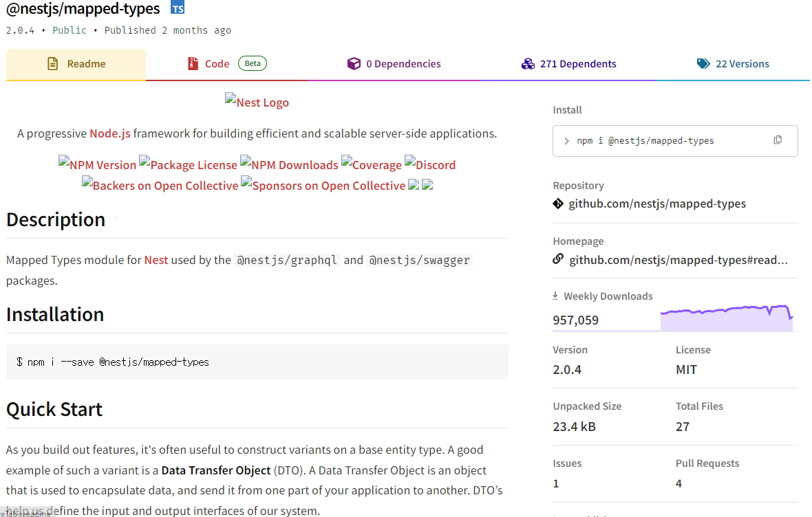812x517 pixels.
Task: Click the Quick Start heading
Action: pos(54,409)
